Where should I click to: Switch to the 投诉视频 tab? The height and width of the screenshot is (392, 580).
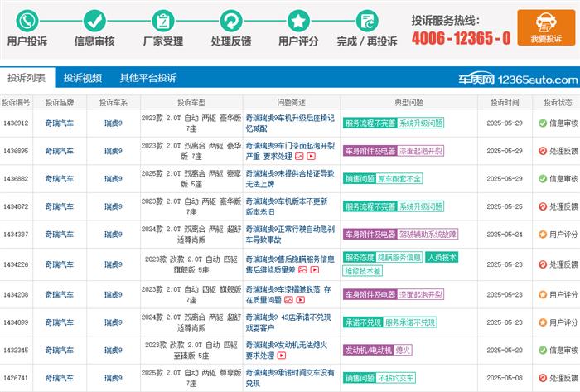coord(83,78)
